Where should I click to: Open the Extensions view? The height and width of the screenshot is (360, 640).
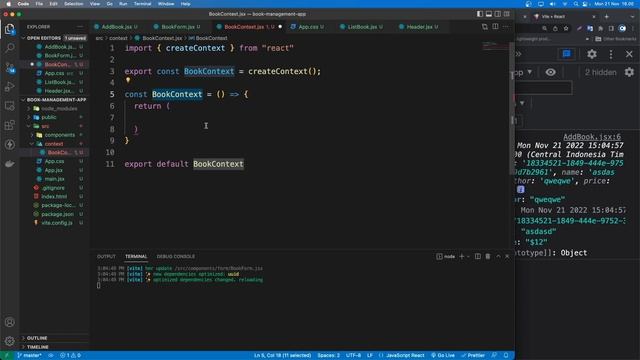pyautogui.click(x=10, y=125)
